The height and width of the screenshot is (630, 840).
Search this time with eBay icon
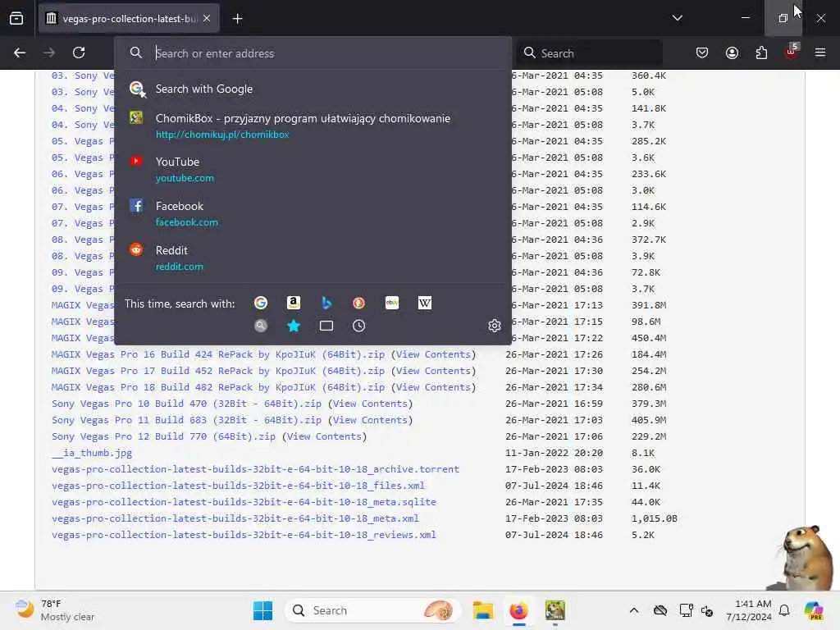(392, 304)
